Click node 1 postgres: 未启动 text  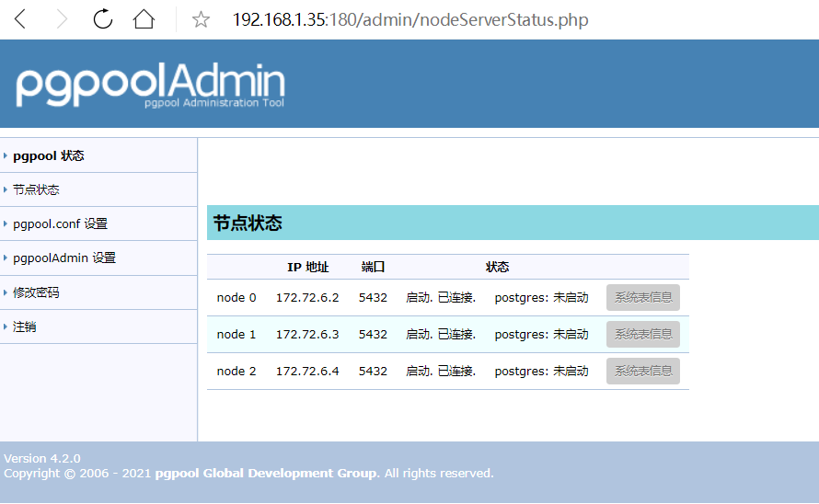click(542, 334)
